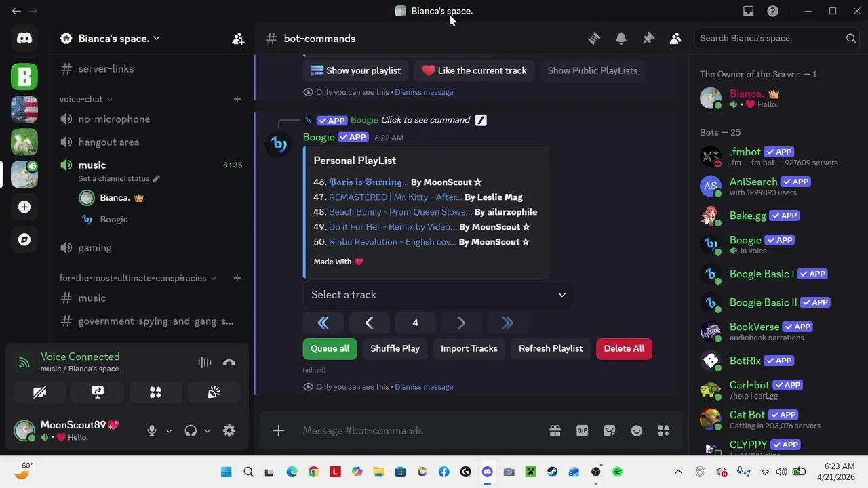This screenshot has height=488, width=868.
Task: Open sticker picker icon
Action: click(609, 431)
